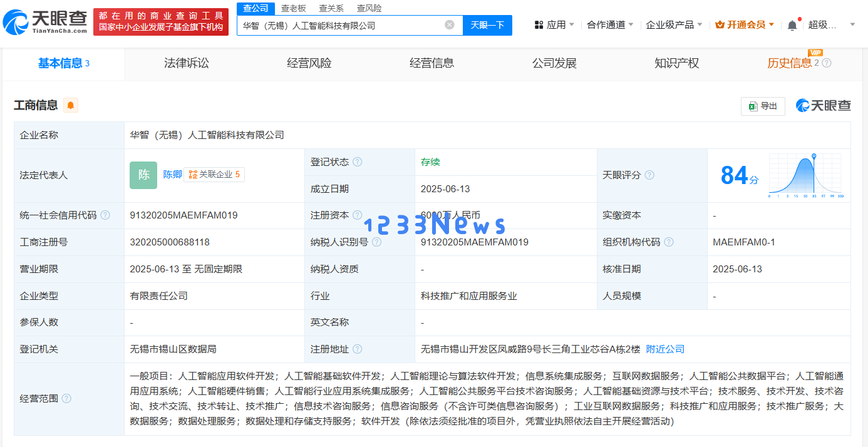Switch to the 查老板 search tab
Viewport: 868px width, 447px height.
[293, 8]
